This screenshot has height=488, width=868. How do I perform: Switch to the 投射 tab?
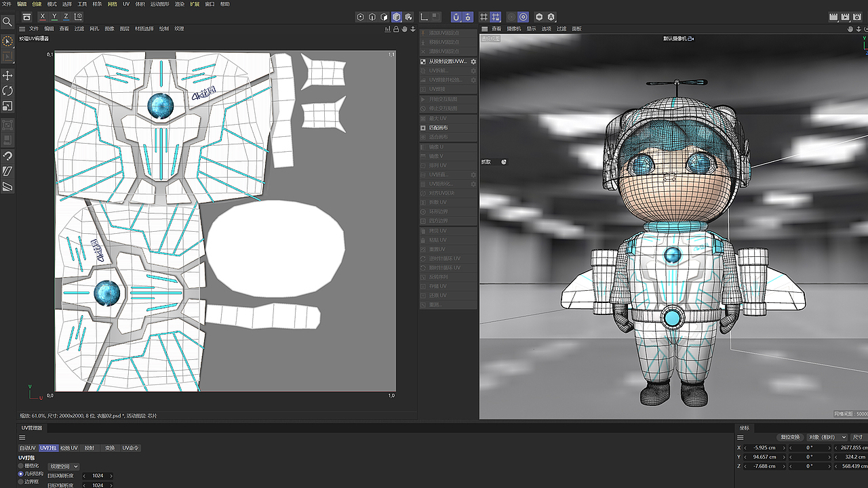tap(90, 448)
